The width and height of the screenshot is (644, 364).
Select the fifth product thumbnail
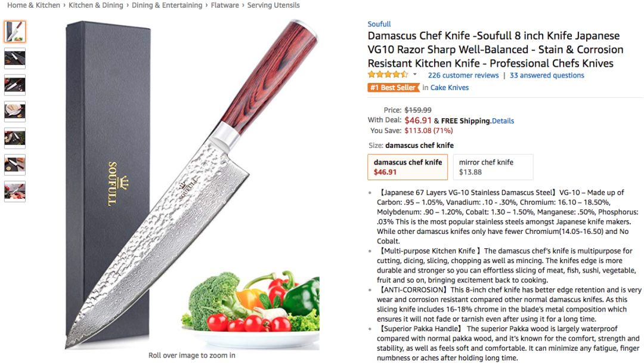click(x=15, y=138)
